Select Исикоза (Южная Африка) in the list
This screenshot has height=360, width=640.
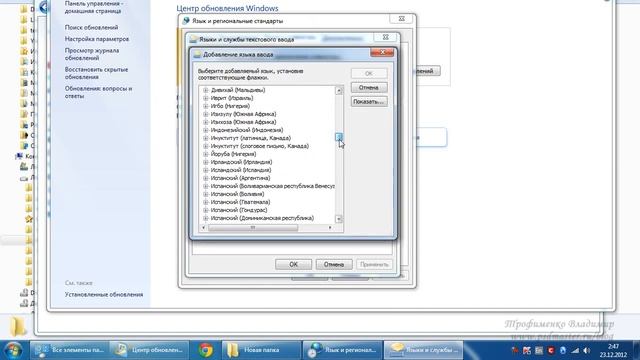[x=243, y=122]
